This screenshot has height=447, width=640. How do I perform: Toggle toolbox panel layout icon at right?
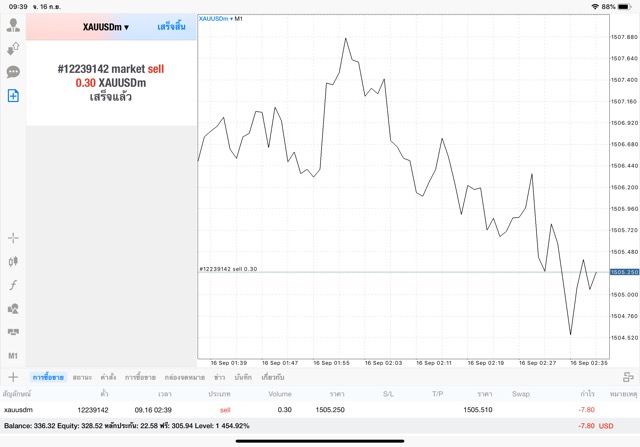coord(627,377)
